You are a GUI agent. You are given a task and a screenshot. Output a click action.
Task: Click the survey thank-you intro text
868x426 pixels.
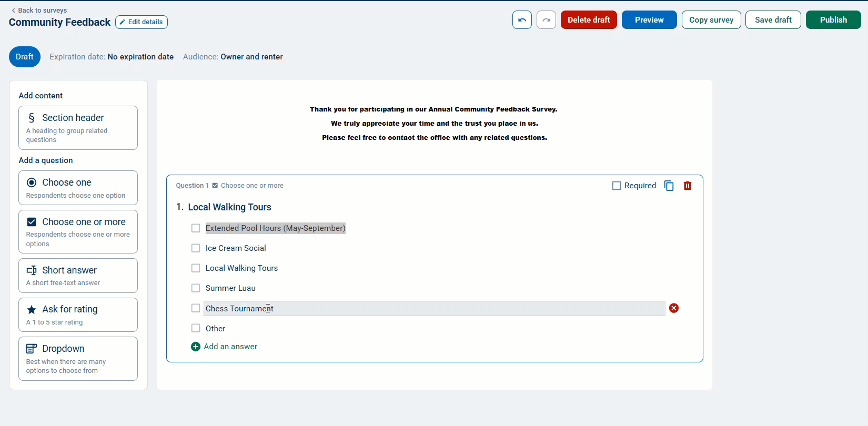click(x=434, y=124)
